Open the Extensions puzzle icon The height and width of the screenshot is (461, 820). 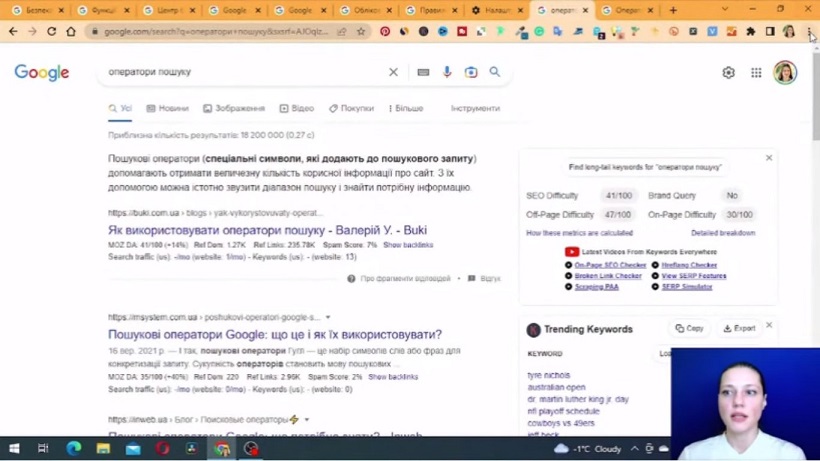750,31
